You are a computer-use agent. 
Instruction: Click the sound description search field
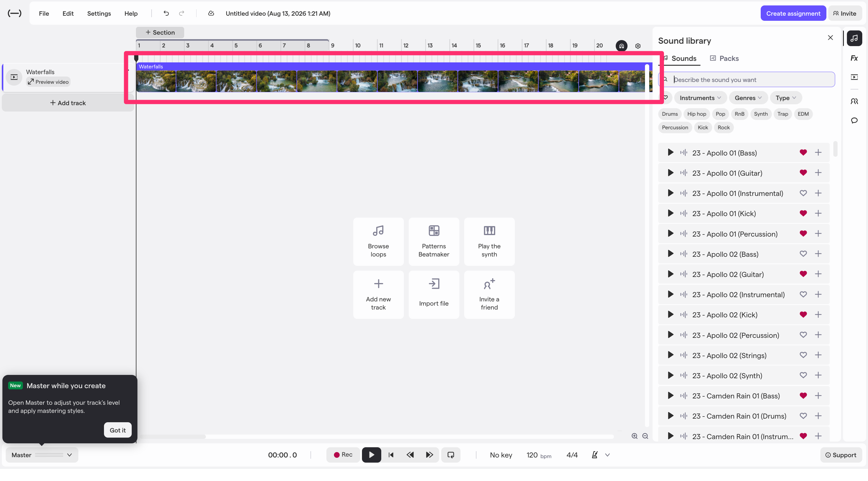(747, 80)
